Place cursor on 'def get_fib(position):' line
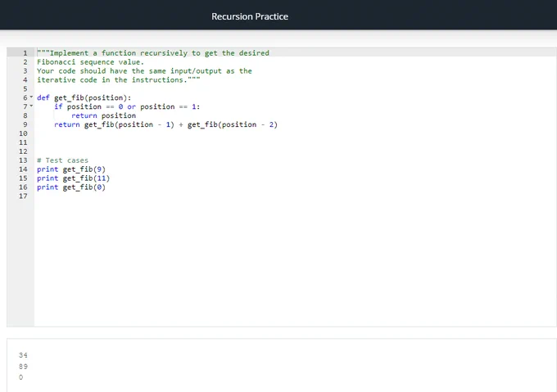 (x=84, y=97)
